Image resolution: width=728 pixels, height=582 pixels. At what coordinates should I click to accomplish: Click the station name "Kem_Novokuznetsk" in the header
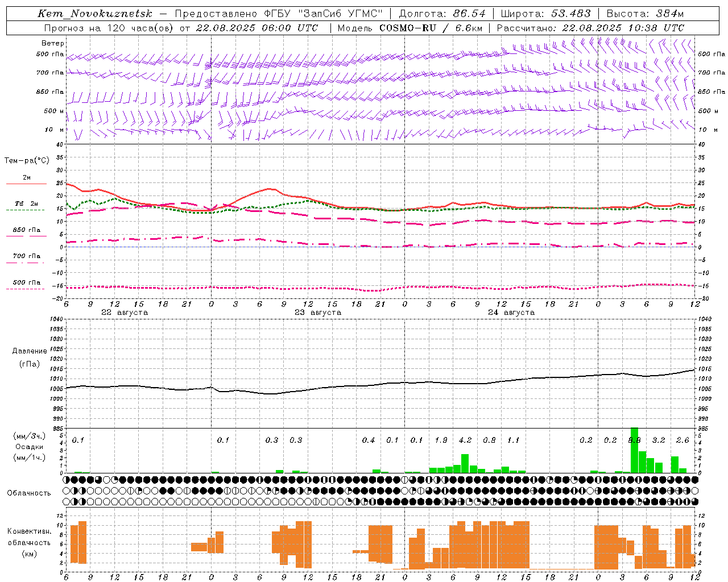[95, 14]
